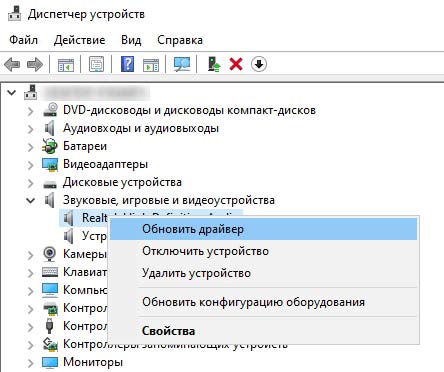The height and width of the screenshot is (372, 444).
Task: Open the Действие menu
Action: click(x=79, y=40)
